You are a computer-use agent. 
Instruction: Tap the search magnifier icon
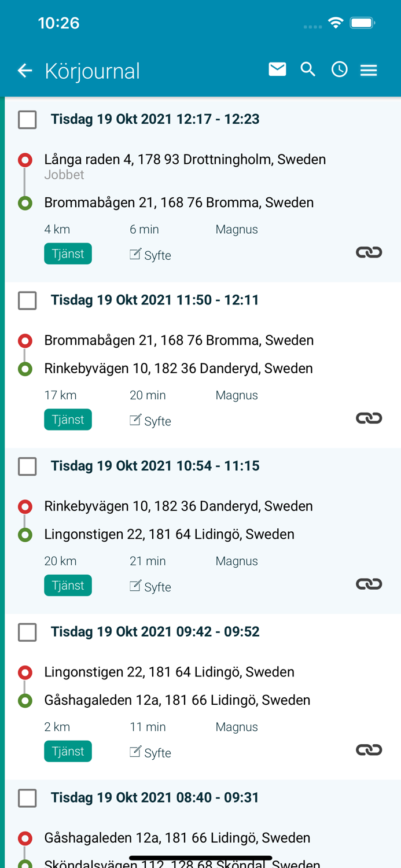pos(308,69)
